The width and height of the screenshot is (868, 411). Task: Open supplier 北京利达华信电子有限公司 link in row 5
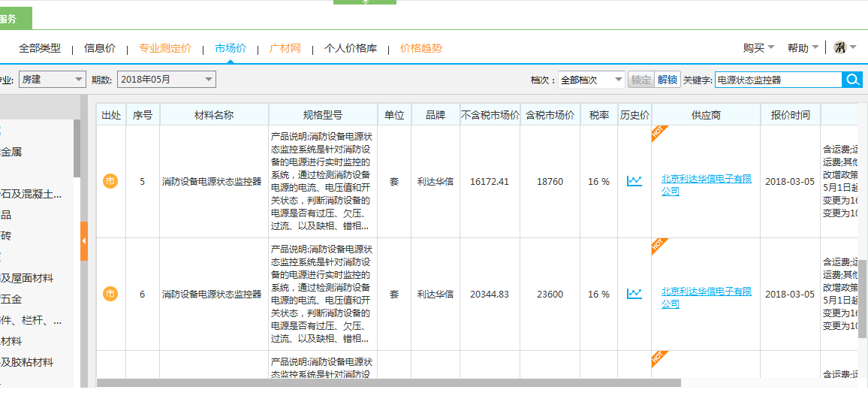(707, 185)
